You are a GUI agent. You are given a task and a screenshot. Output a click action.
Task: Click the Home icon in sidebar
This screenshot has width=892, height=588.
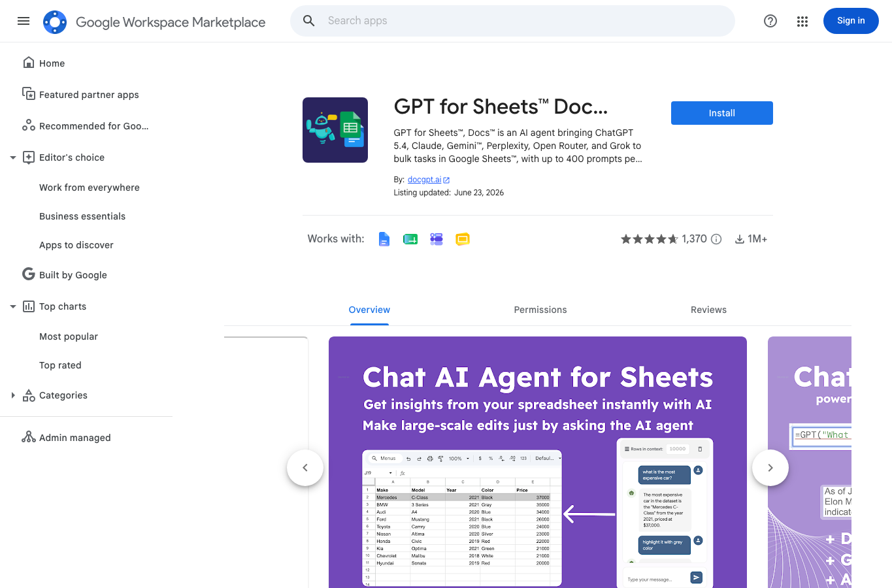28,63
